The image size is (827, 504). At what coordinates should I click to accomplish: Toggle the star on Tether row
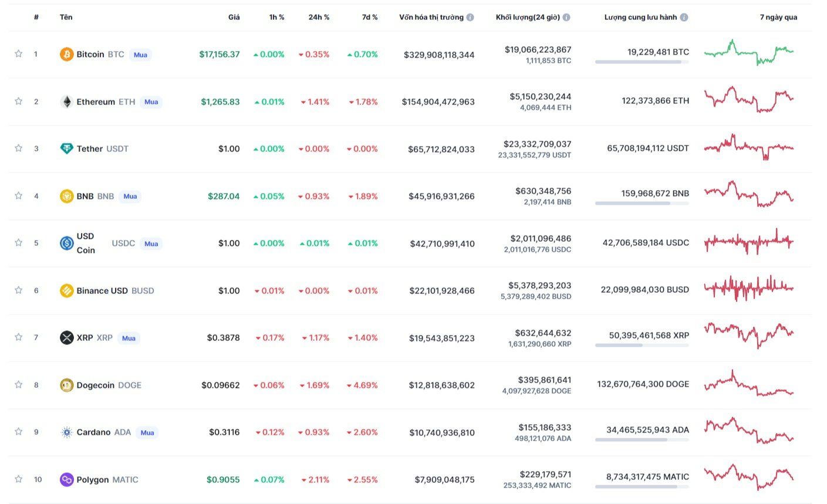click(x=19, y=148)
